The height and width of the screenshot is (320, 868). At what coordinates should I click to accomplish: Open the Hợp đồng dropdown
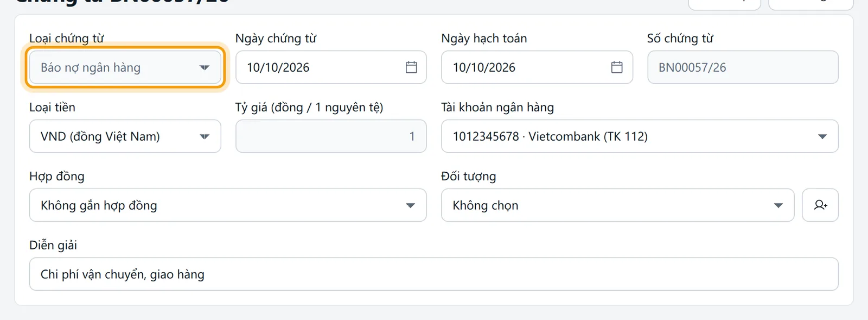tap(228, 205)
